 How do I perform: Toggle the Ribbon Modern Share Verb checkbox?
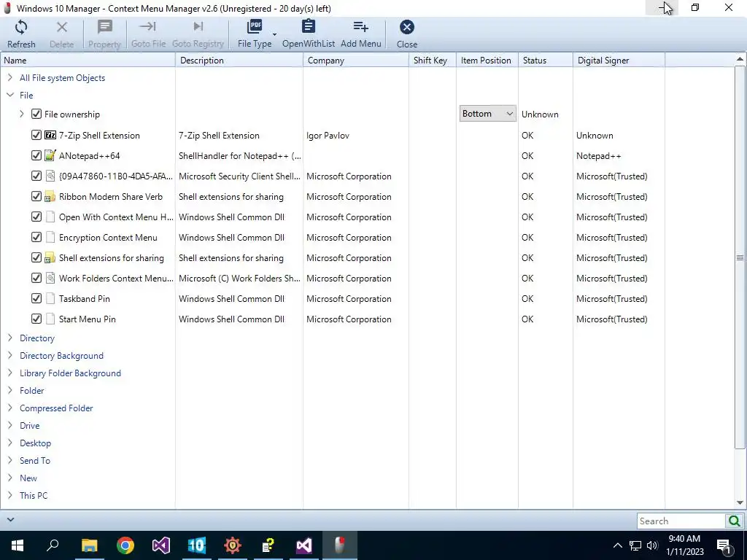tap(36, 197)
